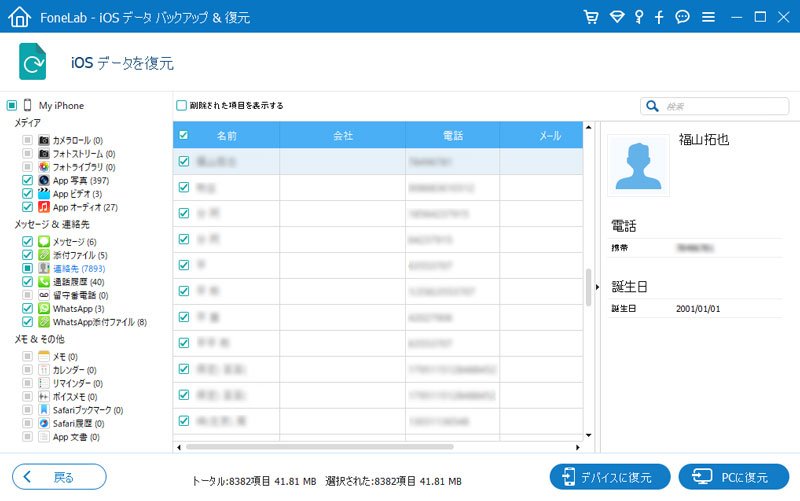800x501 pixels.
Task: Click the contact list search field
Action: 714,106
